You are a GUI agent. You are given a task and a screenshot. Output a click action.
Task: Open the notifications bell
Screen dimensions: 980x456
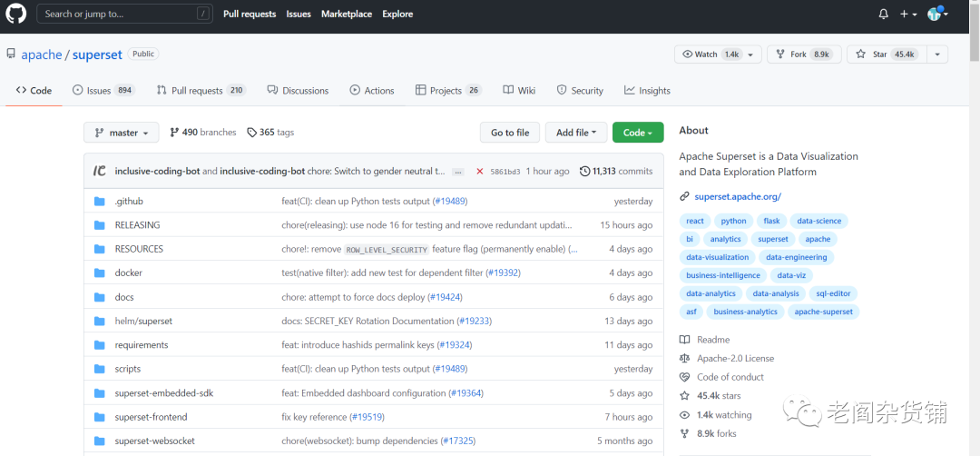pyautogui.click(x=883, y=14)
